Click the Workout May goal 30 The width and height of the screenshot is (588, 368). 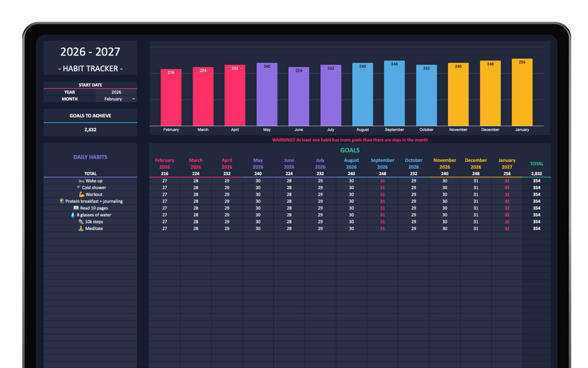[x=258, y=194]
